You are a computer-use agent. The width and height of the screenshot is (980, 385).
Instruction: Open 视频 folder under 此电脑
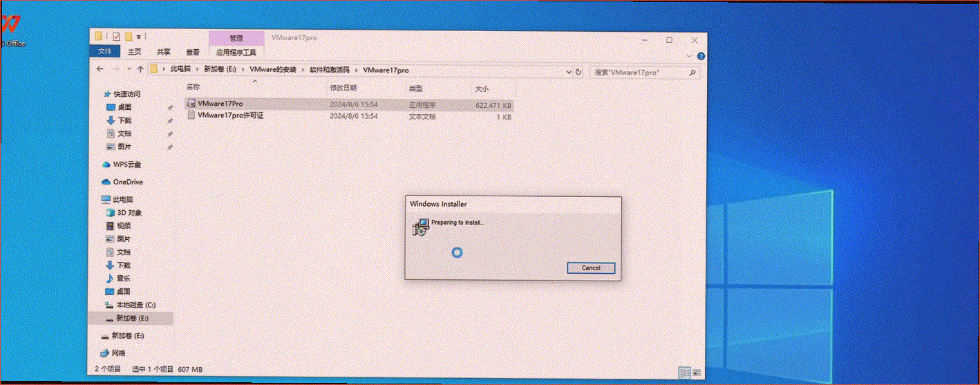(124, 226)
